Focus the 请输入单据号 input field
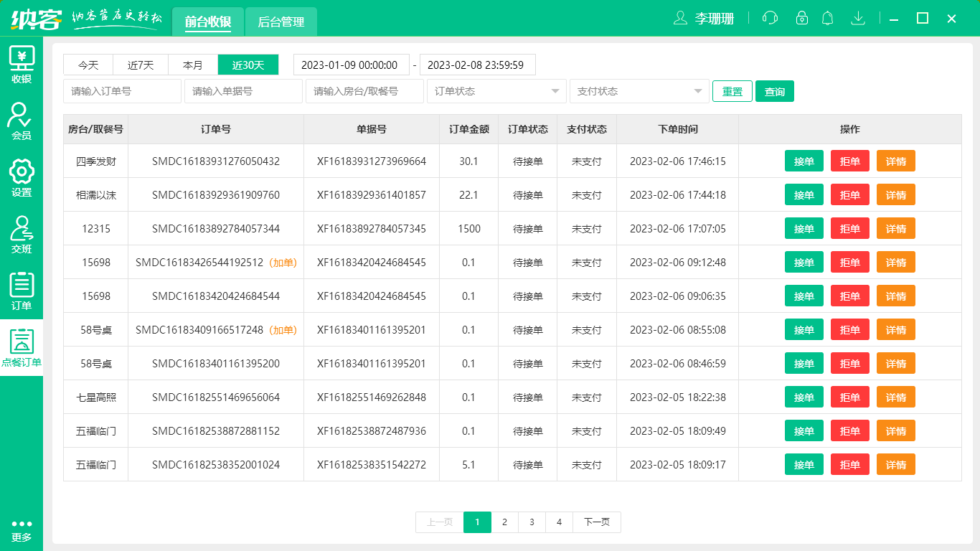Viewport: 980px width, 551px height. [x=243, y=91]
